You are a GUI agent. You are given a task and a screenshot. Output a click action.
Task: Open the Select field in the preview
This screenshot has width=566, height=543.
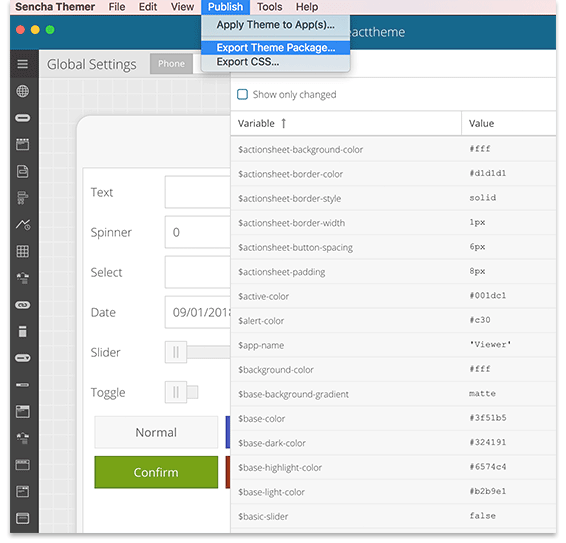pos(197,272)
